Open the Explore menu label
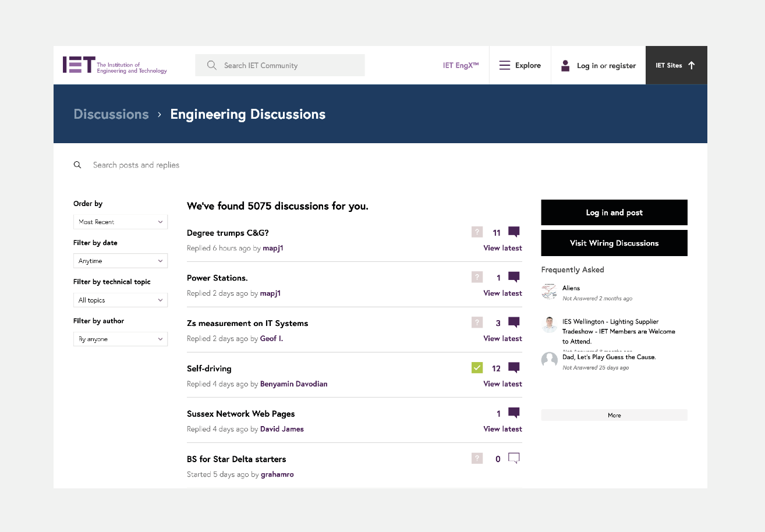The width and height of the screenshot is (765, 532). tap(528, 65)
